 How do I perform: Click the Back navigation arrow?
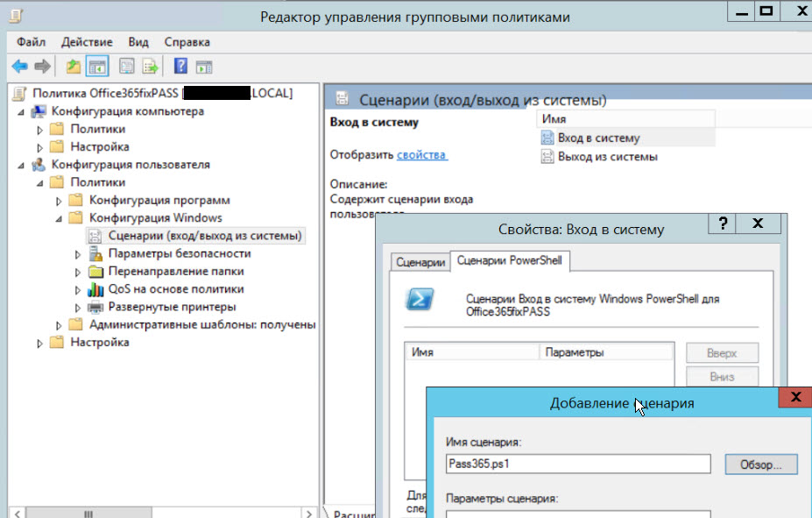(19, 65)
